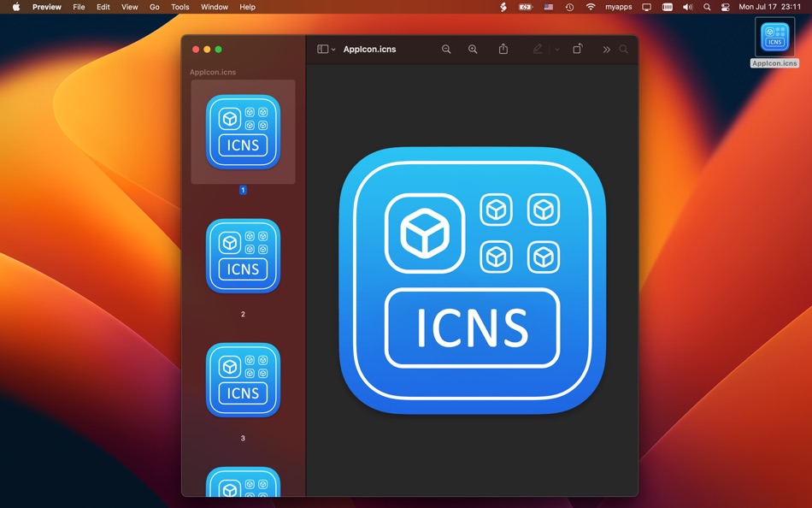Open the sidebar view options chevron
Image resolution: width=812 pixels, height=508 pixels.
pyautogui.click(x=333, y=50)
